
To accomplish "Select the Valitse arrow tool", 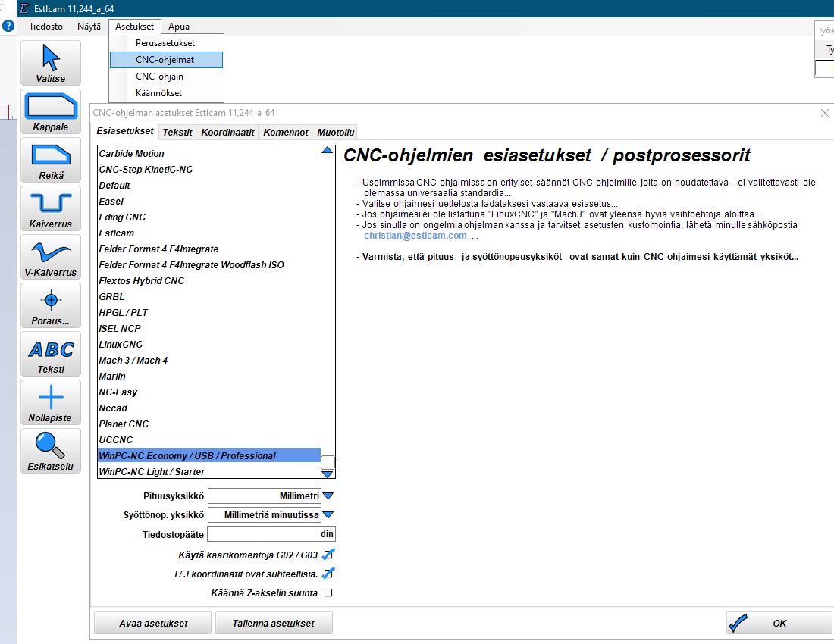I will [51, 63].
